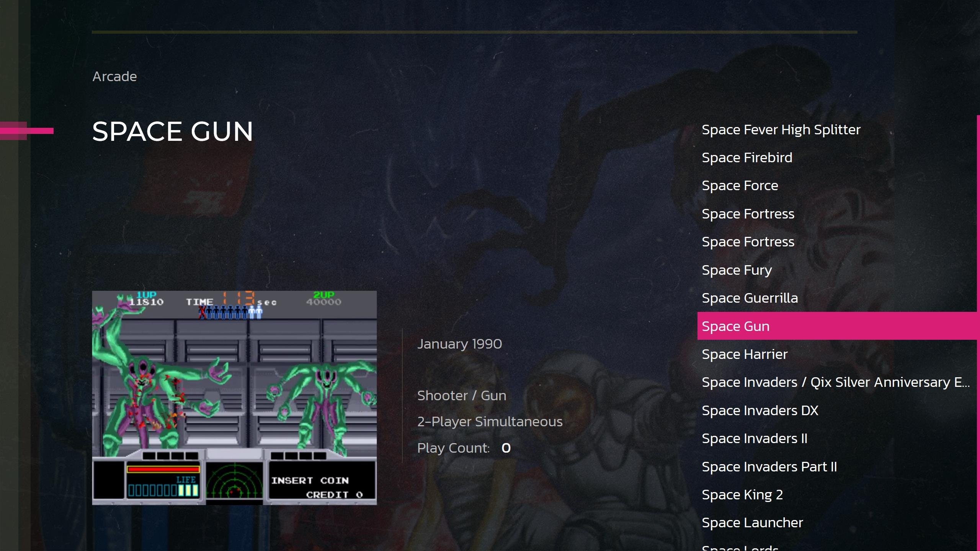Click the Arcade system label
Image resolution: width=980 pixels, height=551 pixels.
114,77
